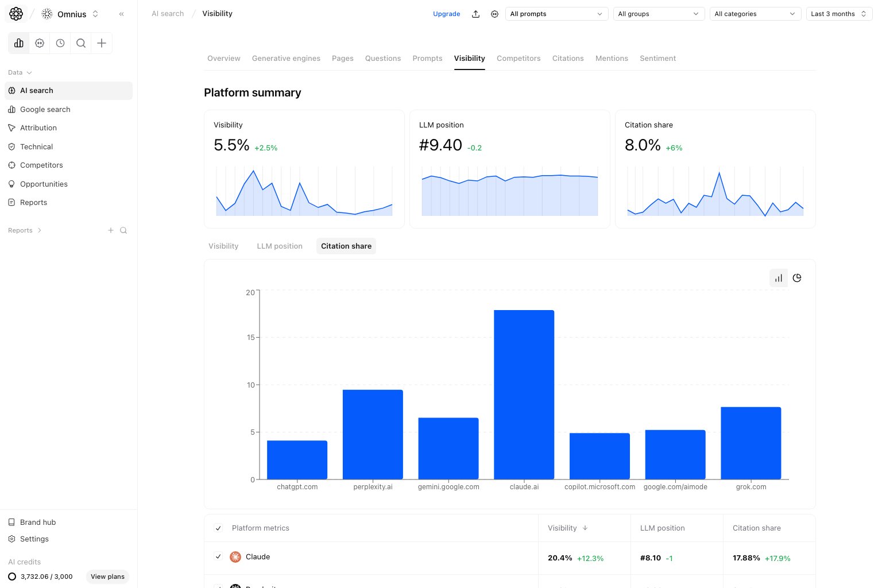The height and width of the screenshot is (588, 882).
Task: Search reports using the small magnifier icon
Action: tap(123, 230)
